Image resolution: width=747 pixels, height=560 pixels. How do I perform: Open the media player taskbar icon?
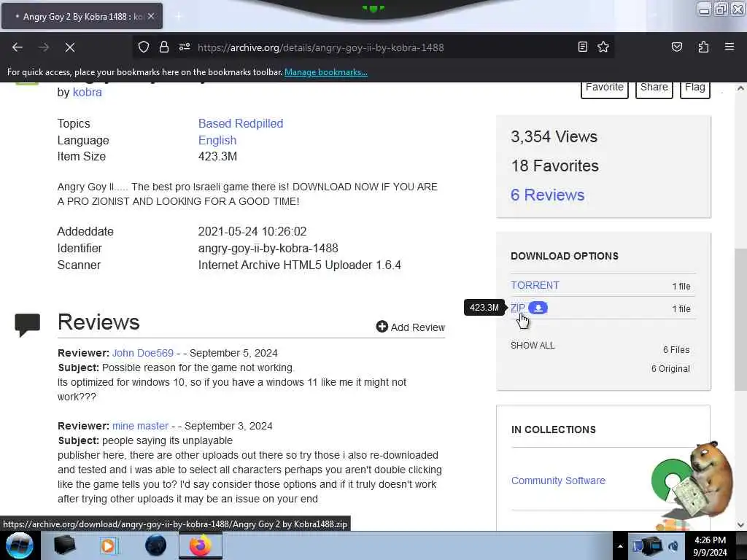tap(109, 545)
